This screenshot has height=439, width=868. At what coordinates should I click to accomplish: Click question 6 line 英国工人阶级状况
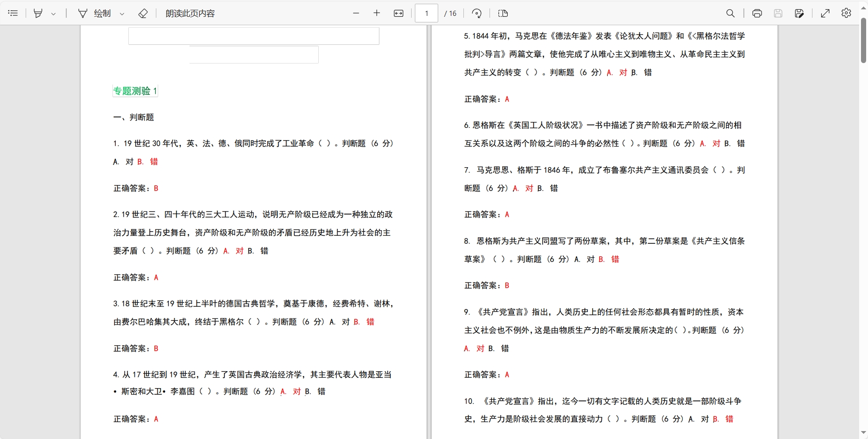click(x=603, y=125)
